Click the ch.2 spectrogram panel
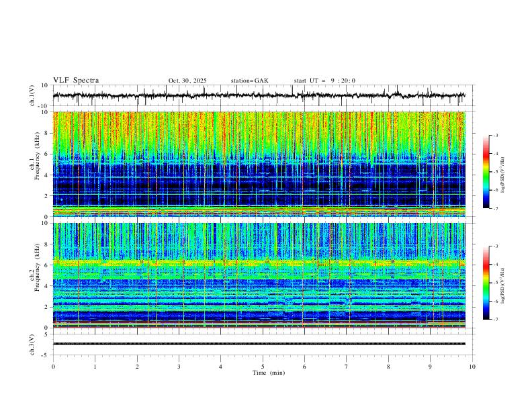Screen dimensions: 532x411 259,275
